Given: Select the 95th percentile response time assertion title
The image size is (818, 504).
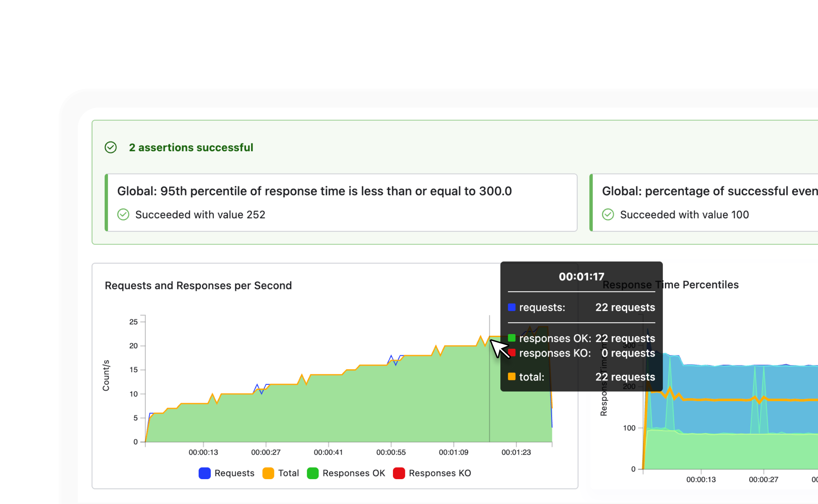Looking at the screenshot, I should (x=314, y=191).
